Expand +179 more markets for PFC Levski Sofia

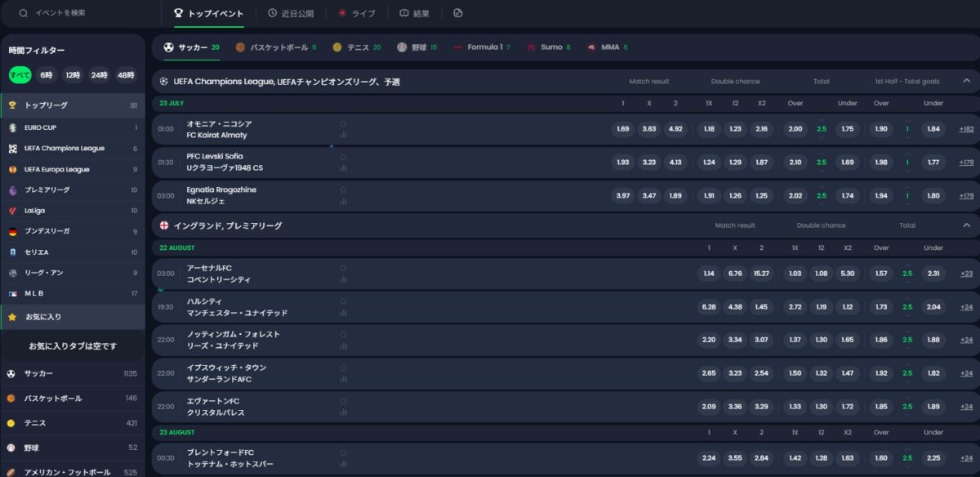pyautogui.click(x=966, y=163)
